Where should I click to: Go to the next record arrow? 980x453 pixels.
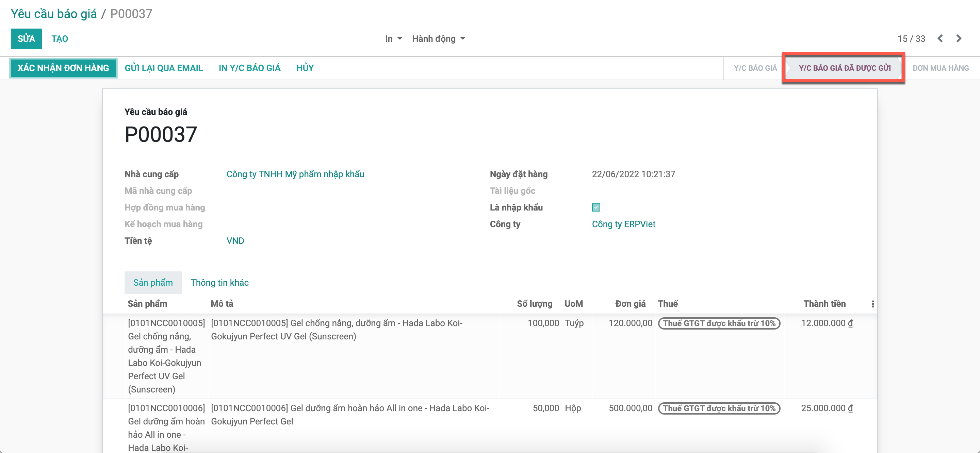click(x=959, y=38)
